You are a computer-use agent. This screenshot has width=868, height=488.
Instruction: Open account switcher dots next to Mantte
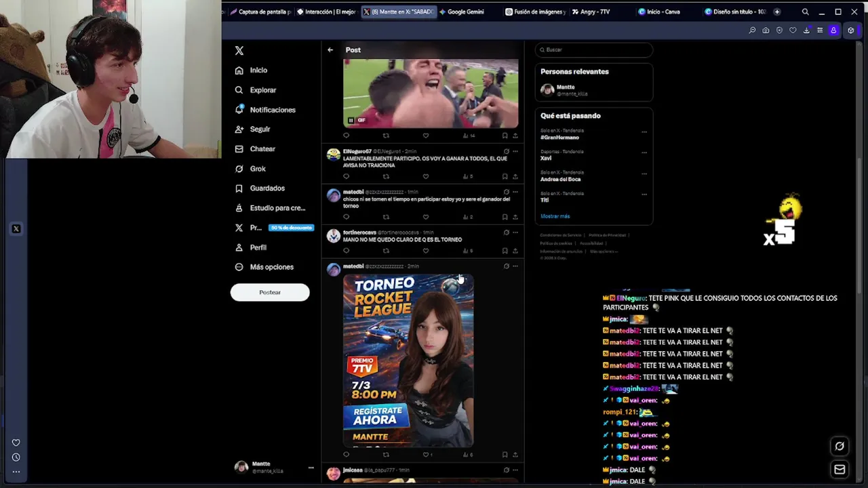coord(311,467)
